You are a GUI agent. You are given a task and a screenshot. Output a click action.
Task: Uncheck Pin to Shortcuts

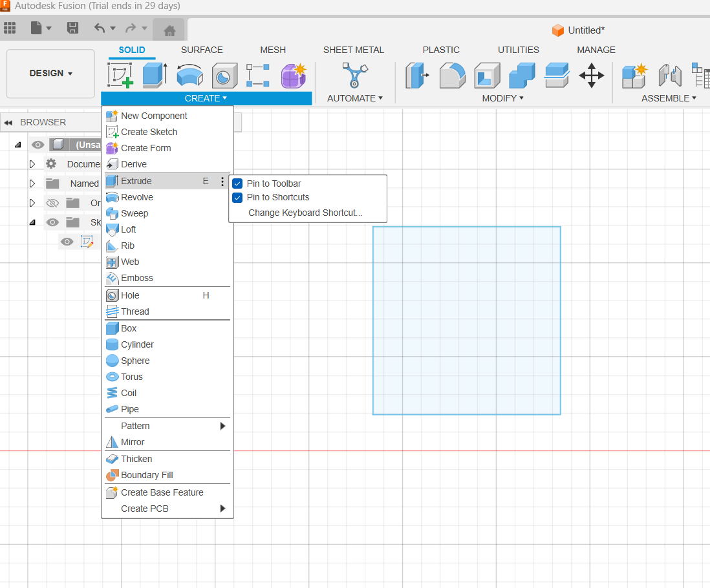tap(237, 198)
